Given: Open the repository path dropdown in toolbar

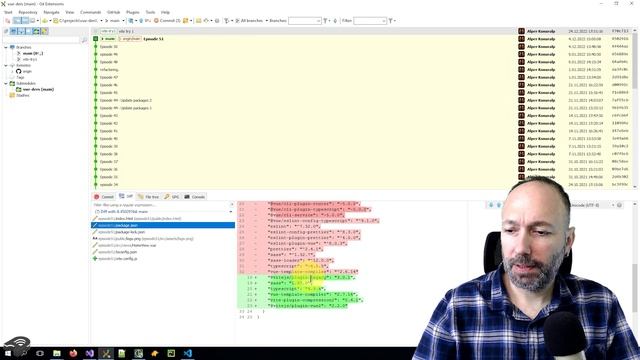Looking at the screenshot, I should point(102,20).
